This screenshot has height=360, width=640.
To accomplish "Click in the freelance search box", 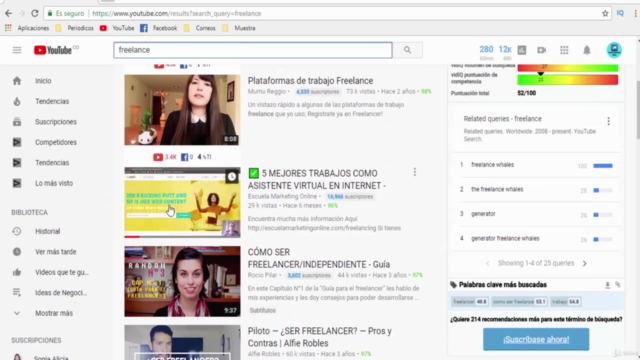I will 253,50.
